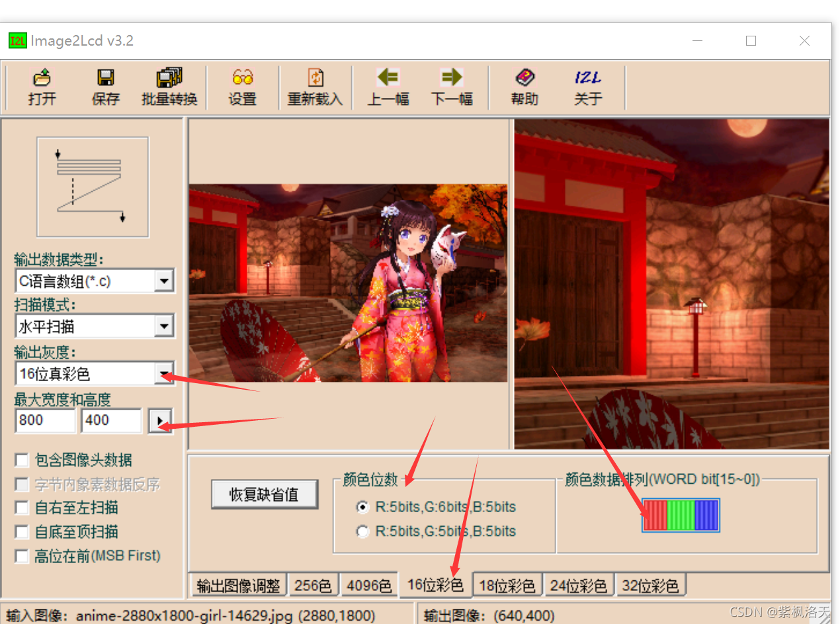Switch to the 256色 tab
Screen dimensions: 840x624
pyautogui.click(x=313, y=586)
